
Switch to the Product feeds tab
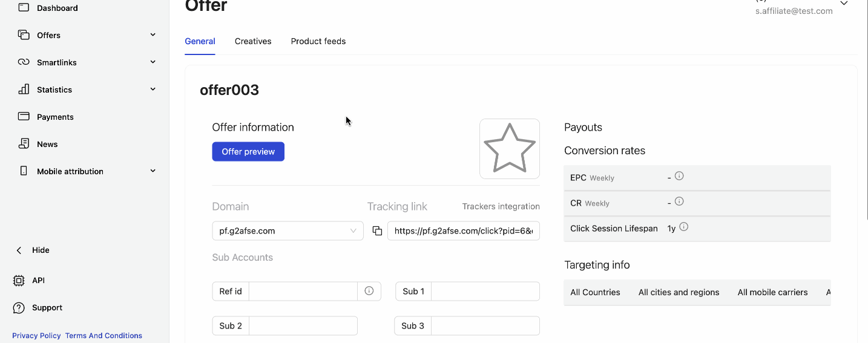click(318, 41)
